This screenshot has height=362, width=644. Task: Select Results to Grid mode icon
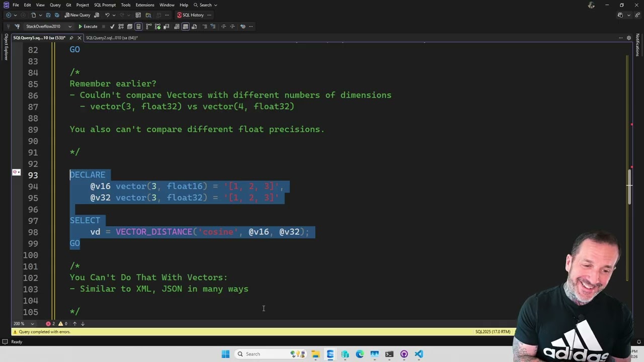185,26
